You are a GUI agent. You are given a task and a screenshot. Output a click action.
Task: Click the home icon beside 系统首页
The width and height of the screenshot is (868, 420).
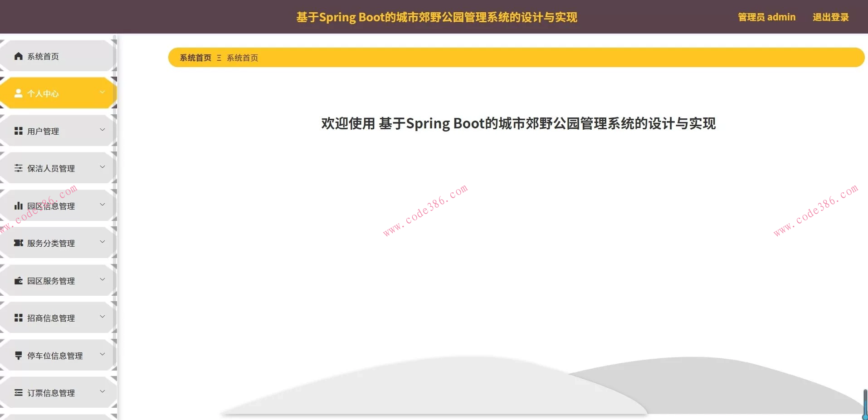[18, 56]
